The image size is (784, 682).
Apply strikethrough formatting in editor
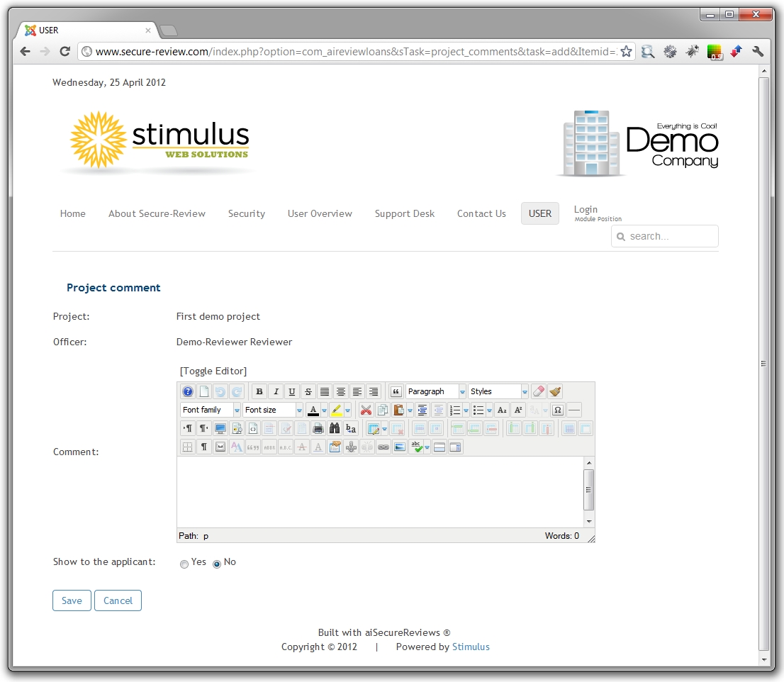[308, 391]
